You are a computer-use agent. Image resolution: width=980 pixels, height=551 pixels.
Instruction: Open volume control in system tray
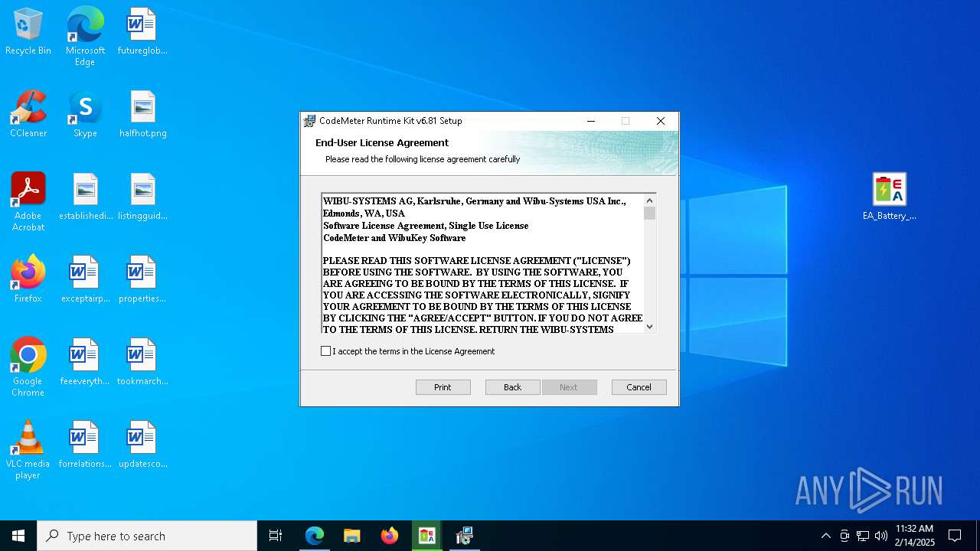(x=880, y=536)
